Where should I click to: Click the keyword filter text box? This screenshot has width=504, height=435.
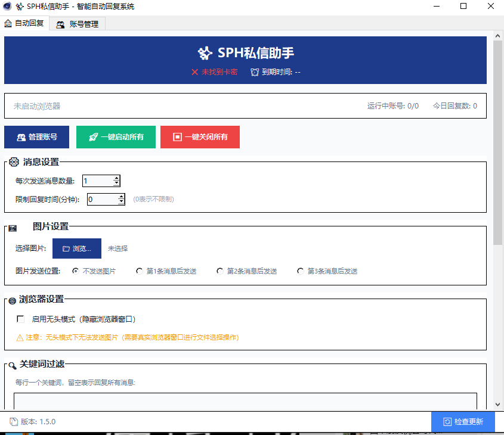[245, 400]
